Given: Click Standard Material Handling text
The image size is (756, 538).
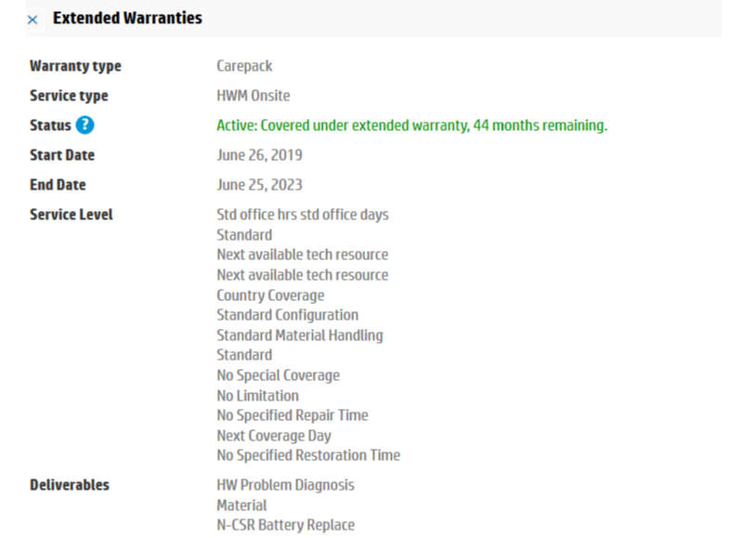Looking at the screenshot, I should point(299,335).
